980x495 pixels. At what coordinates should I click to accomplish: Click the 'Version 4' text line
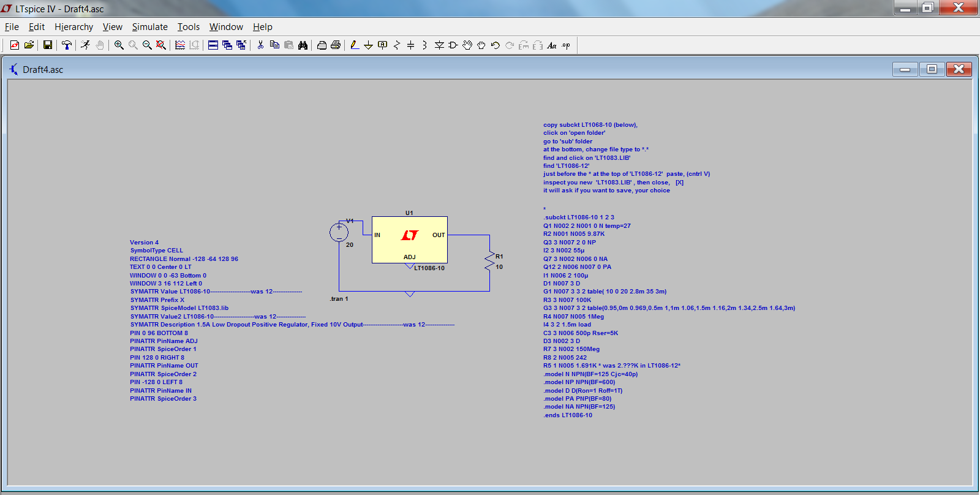click(144, 243)
